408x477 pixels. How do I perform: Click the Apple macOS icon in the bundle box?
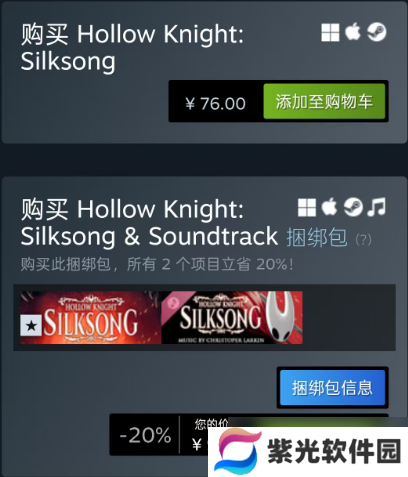click(329, 207)
